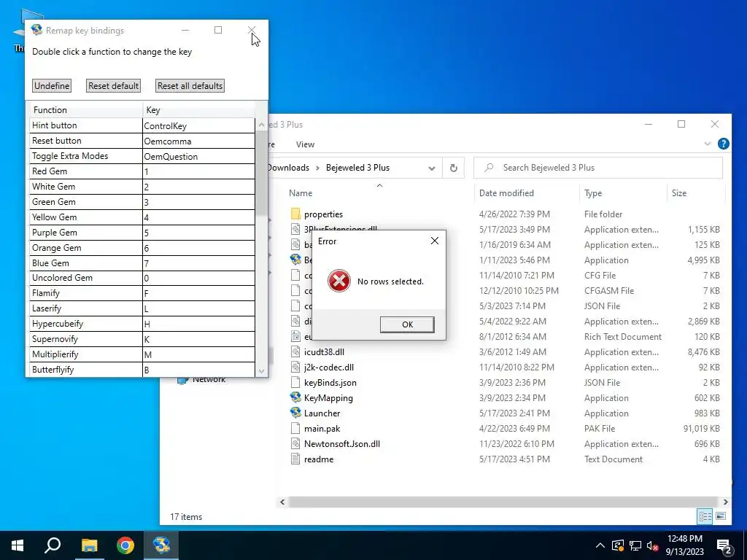This screenshot has height=560, width=747.
Task: Select the Yellow Gem function row
Action: coord(142,217)
